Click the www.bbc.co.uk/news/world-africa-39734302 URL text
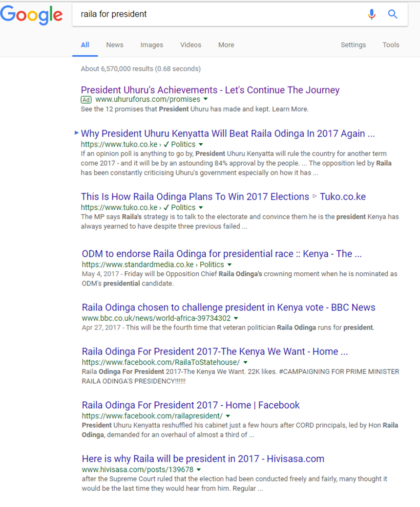420x507 pixels. tap(156, 318)
